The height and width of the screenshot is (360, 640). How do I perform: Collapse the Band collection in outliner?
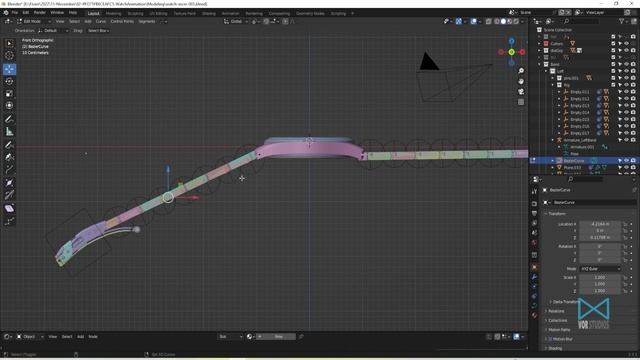pyautogui.click(x=540, y=64)
